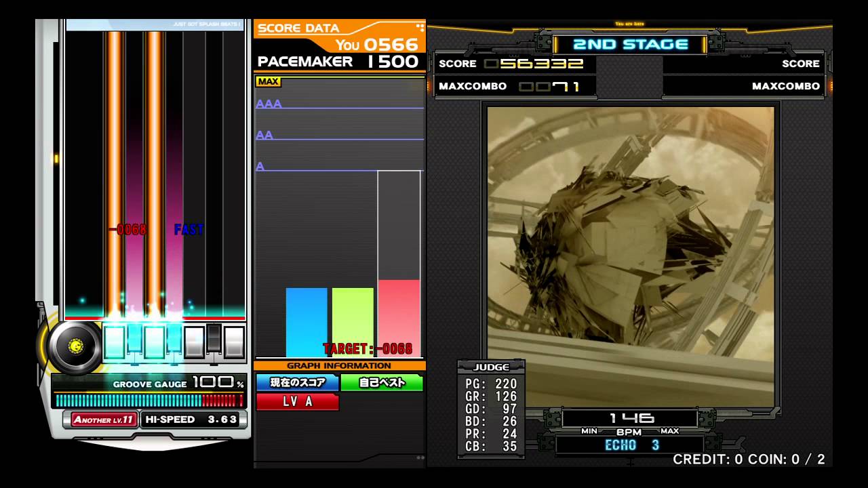Image resolution: width=868 pixels, height=488 pixels.
Task: Click the PG: 220 judge count
Action: [x=491, y=384]
